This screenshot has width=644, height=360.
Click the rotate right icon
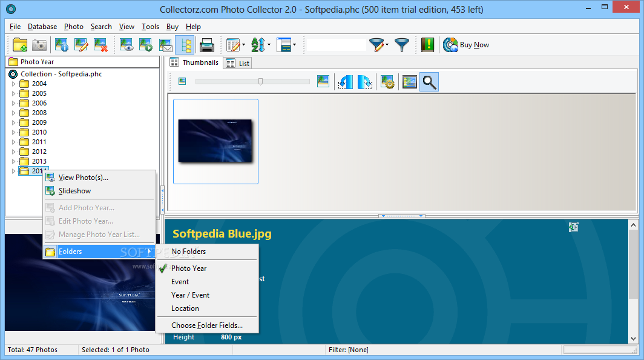[x=365, y=82]
